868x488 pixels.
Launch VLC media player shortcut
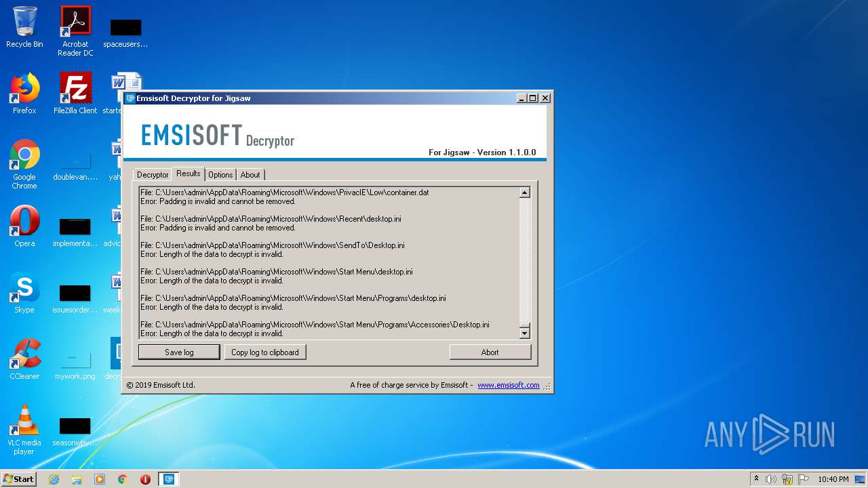click(x=24, y=430)
